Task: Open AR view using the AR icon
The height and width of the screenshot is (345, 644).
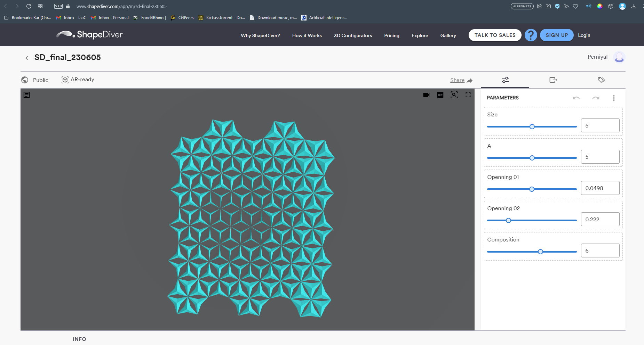Action: click(x=440, y=95)
